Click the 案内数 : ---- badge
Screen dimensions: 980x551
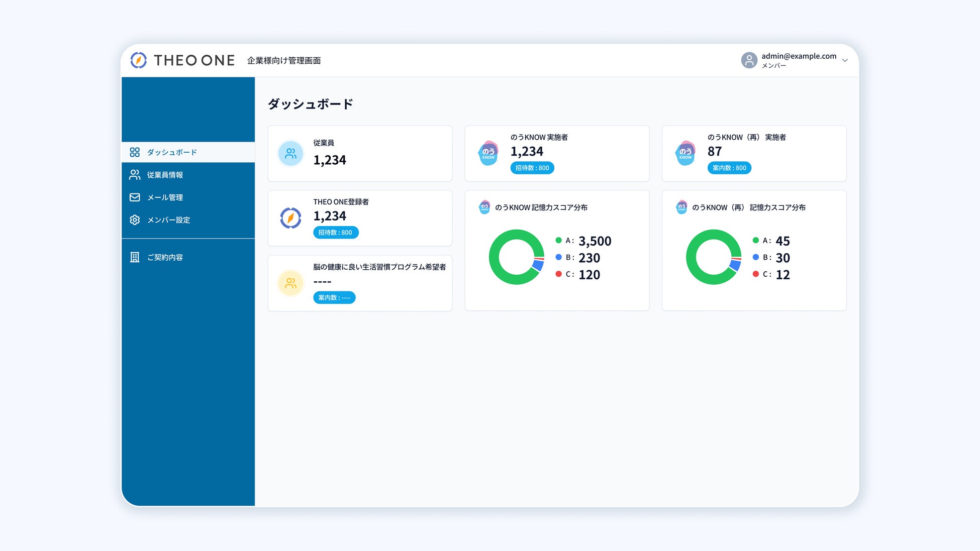[334, 298]
